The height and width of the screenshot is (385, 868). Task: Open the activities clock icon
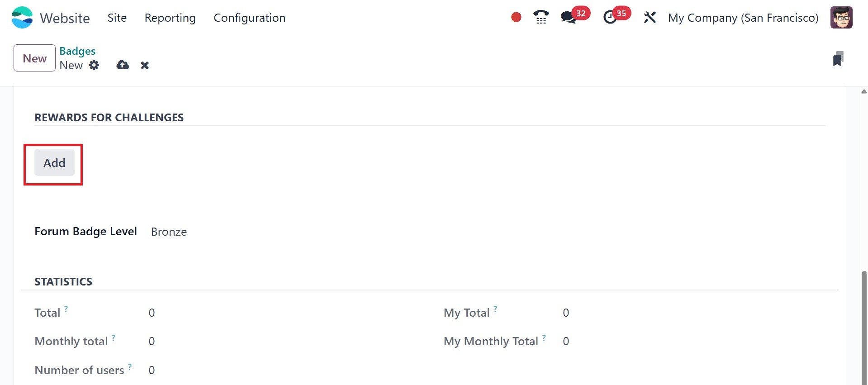[610, 18]
